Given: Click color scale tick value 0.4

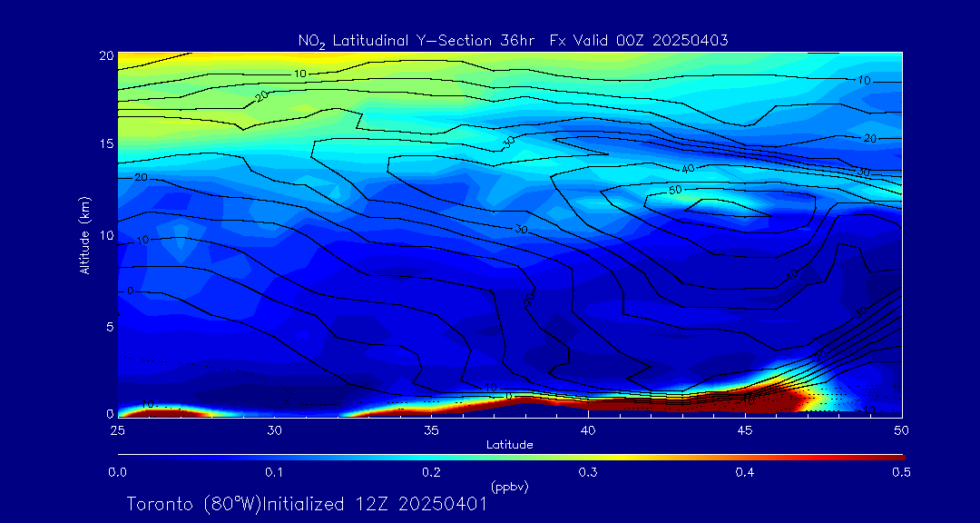Looking at the screenshot, I should click(x=744, y=472).
